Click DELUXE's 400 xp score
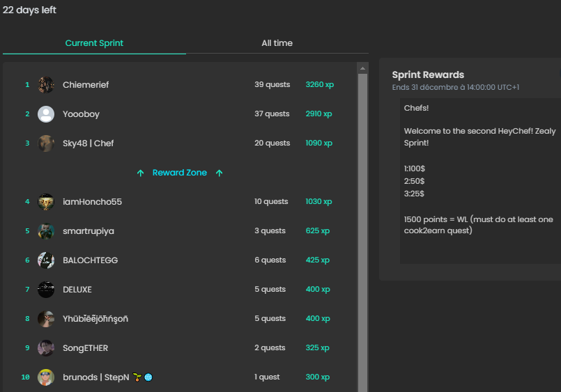 click(x=318, y=290)
